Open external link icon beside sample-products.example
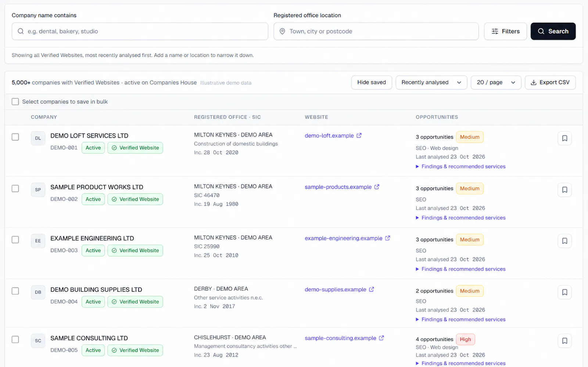Screen dimensions: 588x367 coord(377,187)
